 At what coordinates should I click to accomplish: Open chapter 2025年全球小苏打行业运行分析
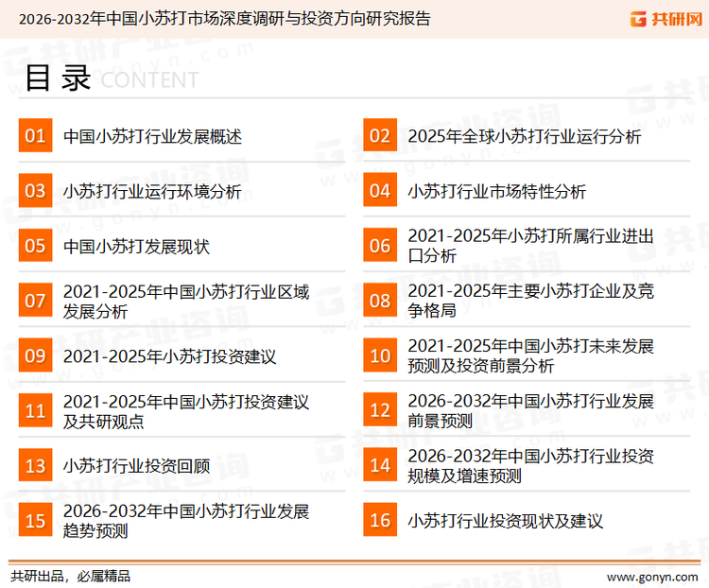525,136
